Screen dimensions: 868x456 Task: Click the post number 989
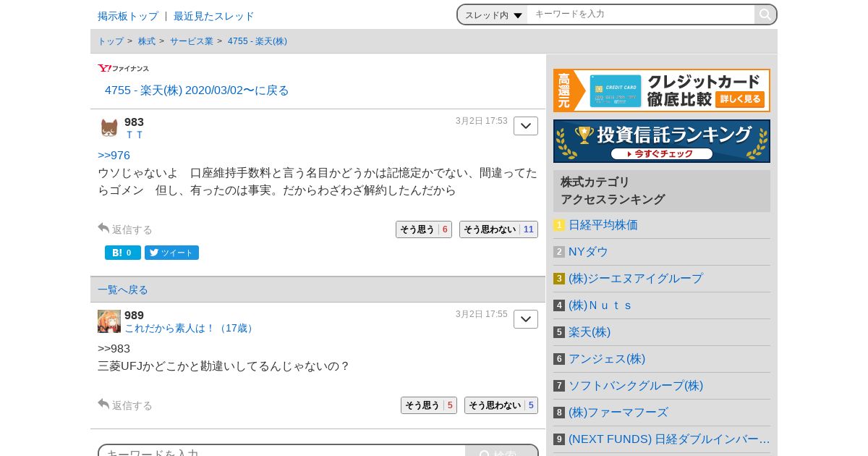tap(134, 316)
